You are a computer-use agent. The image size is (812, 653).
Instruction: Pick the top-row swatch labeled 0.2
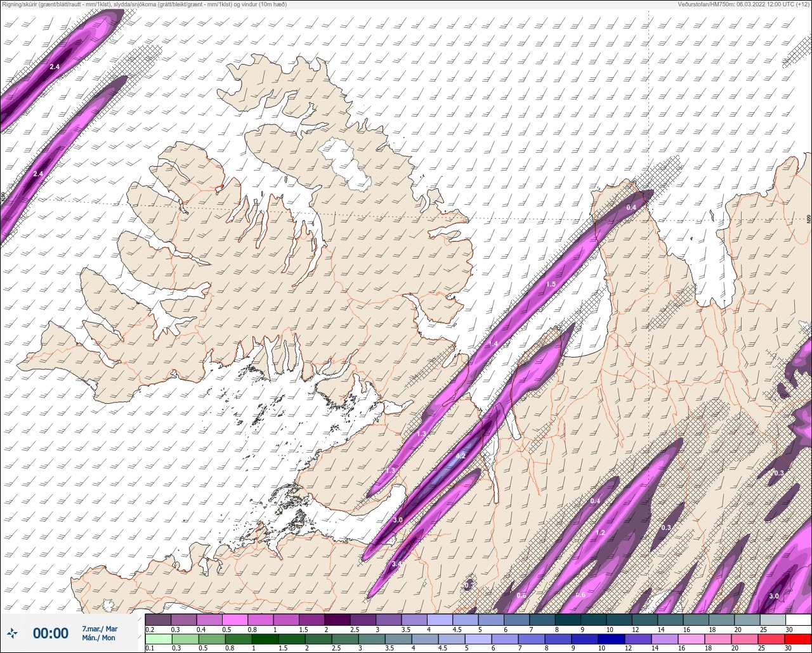coord(159,619)
